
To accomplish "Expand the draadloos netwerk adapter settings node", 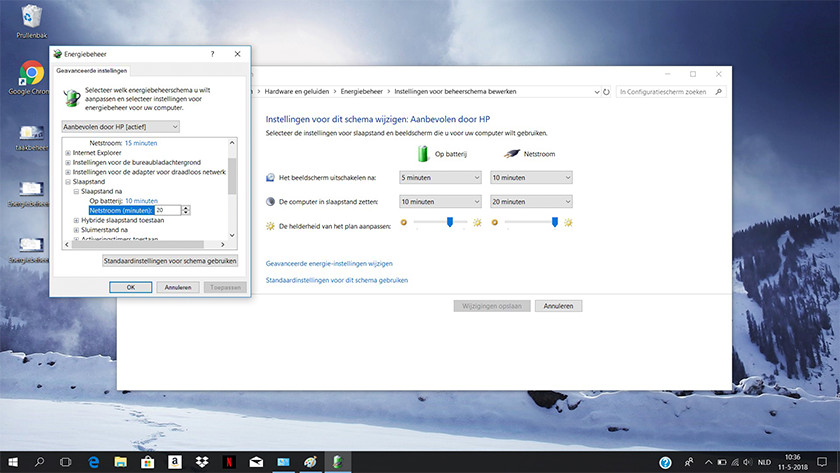I will click(68, 172).
